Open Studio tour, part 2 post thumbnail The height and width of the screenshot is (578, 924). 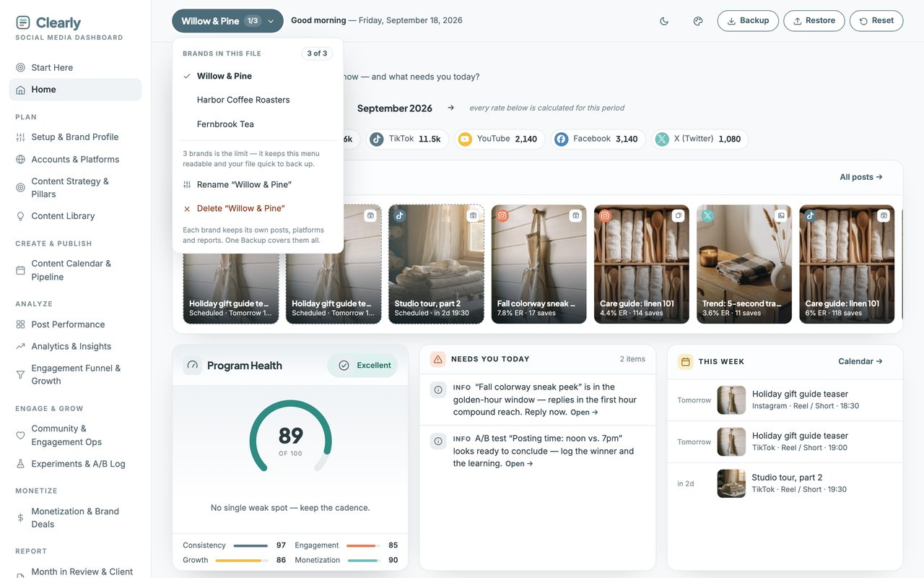(x=436, y=264)
